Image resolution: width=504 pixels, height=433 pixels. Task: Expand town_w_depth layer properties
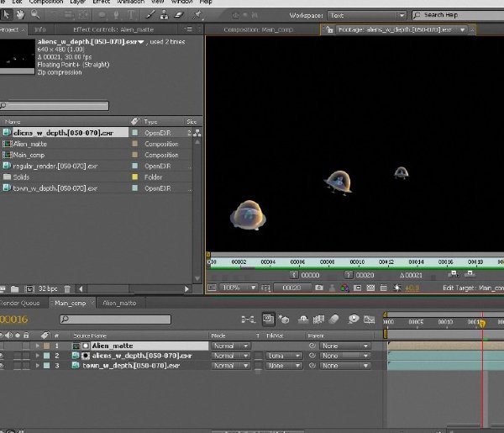[38, 366]
